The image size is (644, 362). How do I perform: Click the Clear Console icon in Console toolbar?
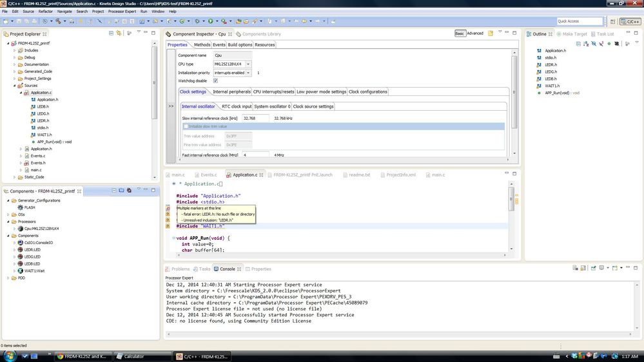576,268
